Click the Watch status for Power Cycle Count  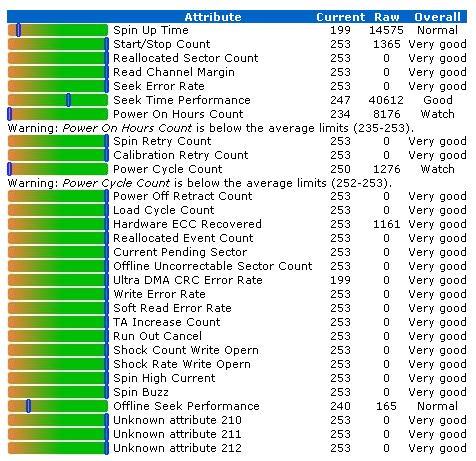[x=437, y=169]
